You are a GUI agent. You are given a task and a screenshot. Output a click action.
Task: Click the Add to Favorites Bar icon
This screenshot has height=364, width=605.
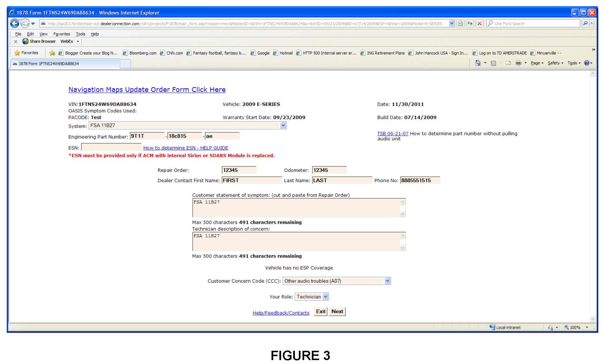[x=52, y=53]
